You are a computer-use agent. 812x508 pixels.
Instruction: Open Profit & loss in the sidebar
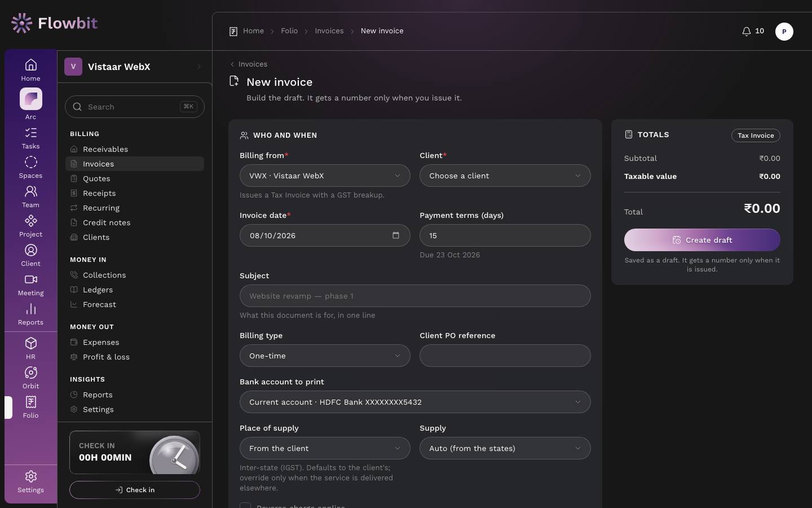(x=134, y=357)
